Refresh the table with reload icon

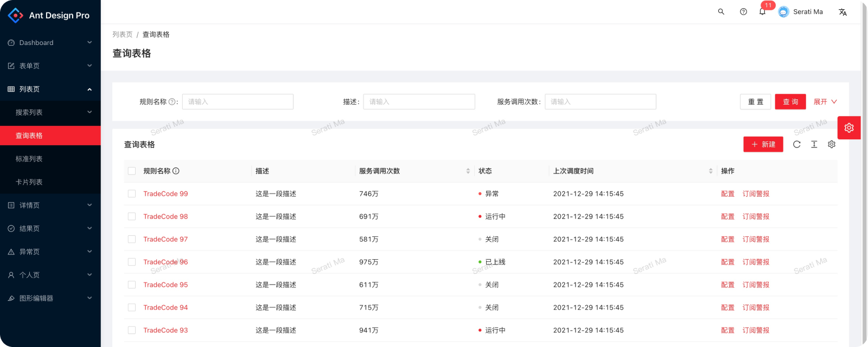coord(796,144)
